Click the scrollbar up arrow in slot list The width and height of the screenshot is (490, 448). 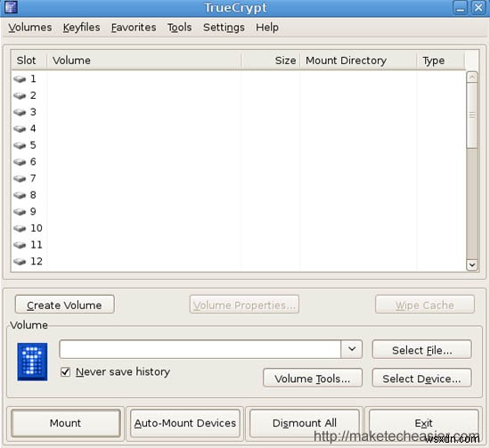[x=472, y=77]
